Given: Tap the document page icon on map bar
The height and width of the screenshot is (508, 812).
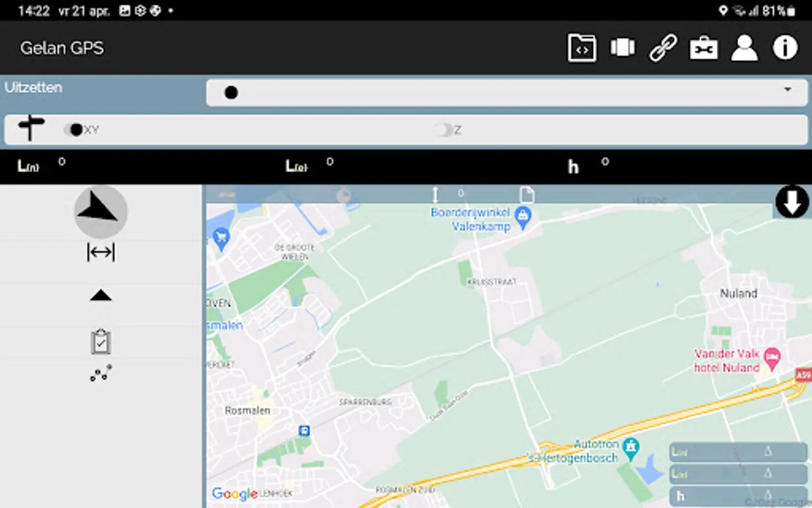Looking at the screenshot, I should pyautogui.click(x=527, y=195).
